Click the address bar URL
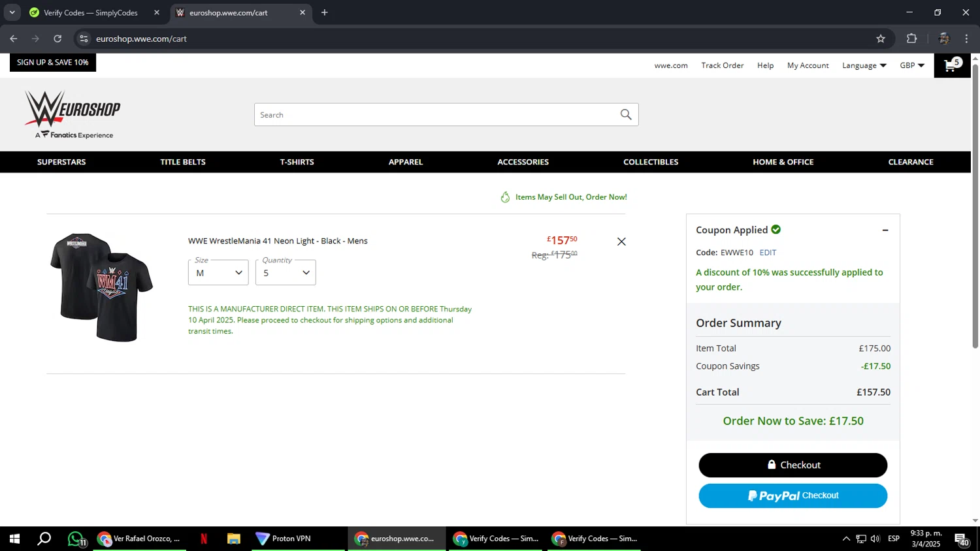Screen dimensions: 980x551 141,39
